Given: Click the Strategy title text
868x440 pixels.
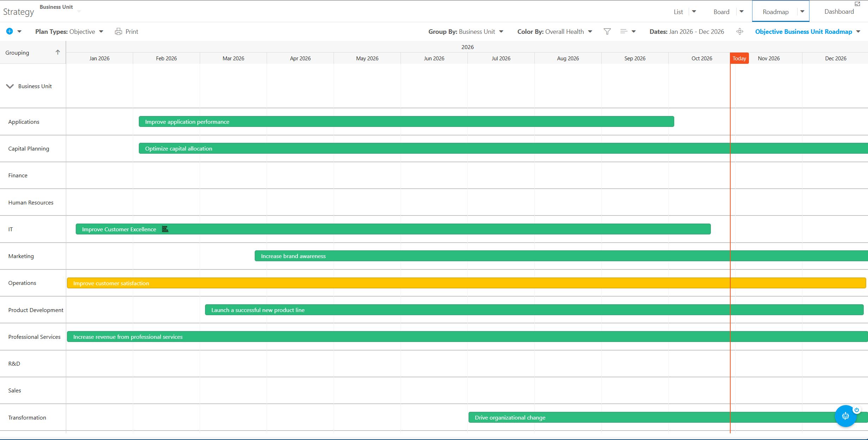Looking at the screenshot, I should coord(18,12).
